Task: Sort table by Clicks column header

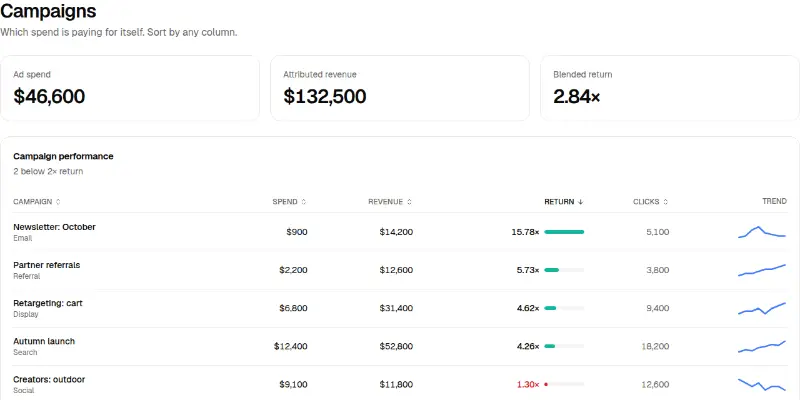Action: 651,202
